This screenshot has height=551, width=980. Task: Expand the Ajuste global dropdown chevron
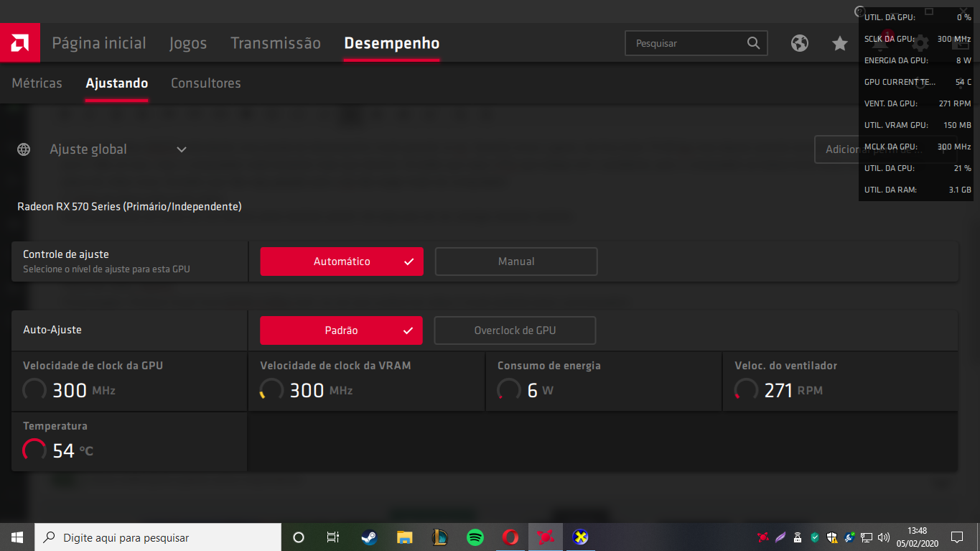pos(182,149)
